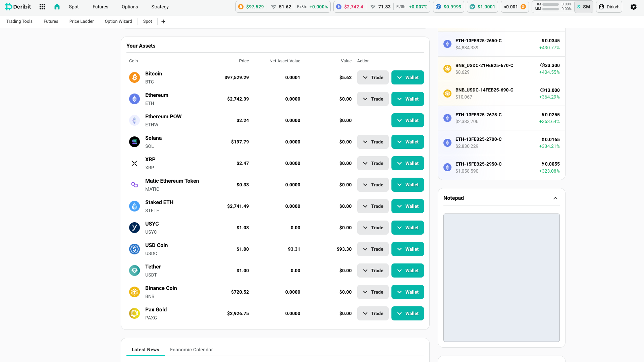The image size is (644, 362).
Task: Open ETH-13FEB25-2650-C instrument icon
Action: click(x=447, y=44)
